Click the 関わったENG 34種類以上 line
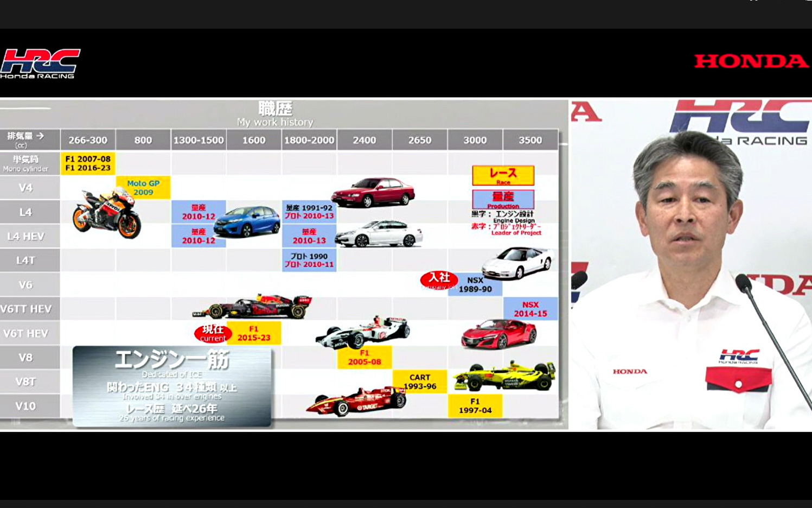 (172, 388)
